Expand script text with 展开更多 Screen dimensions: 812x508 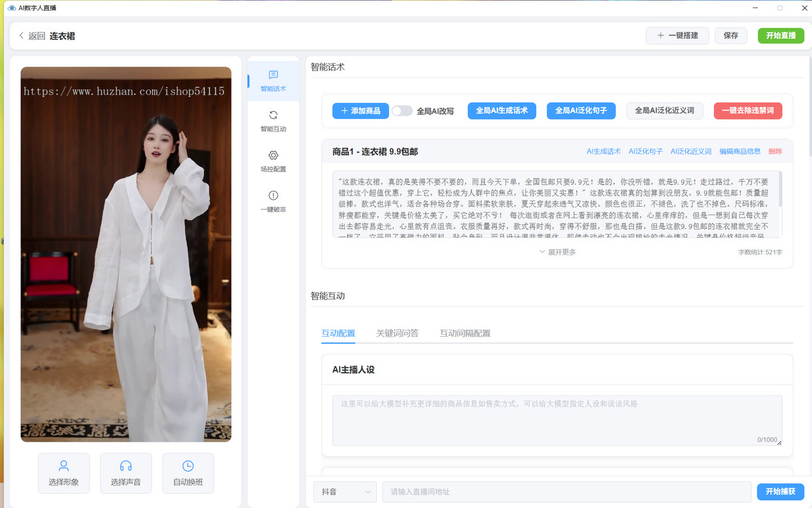click(x=558, y=252)
